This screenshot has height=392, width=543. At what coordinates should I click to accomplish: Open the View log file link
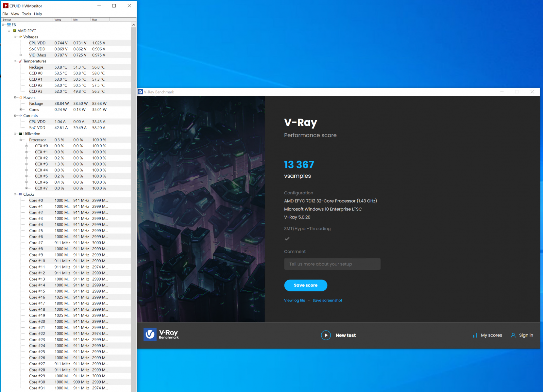(295, 300)
